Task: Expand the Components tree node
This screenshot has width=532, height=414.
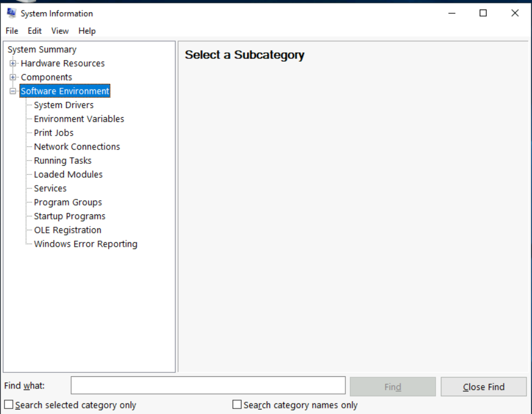Action: 13,77
